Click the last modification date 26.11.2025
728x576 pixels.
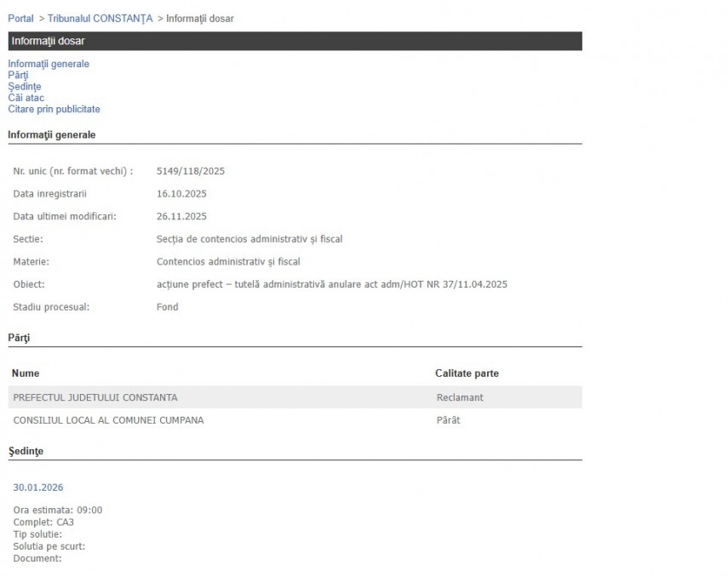181,216
